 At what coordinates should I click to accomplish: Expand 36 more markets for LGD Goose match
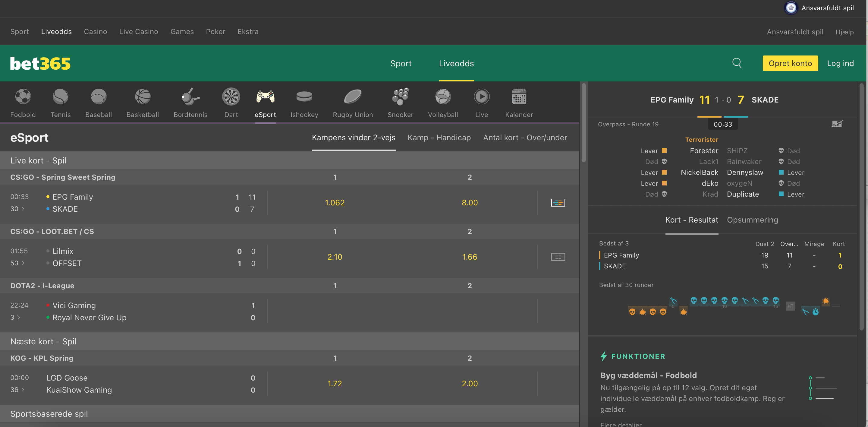pos(17,390)
